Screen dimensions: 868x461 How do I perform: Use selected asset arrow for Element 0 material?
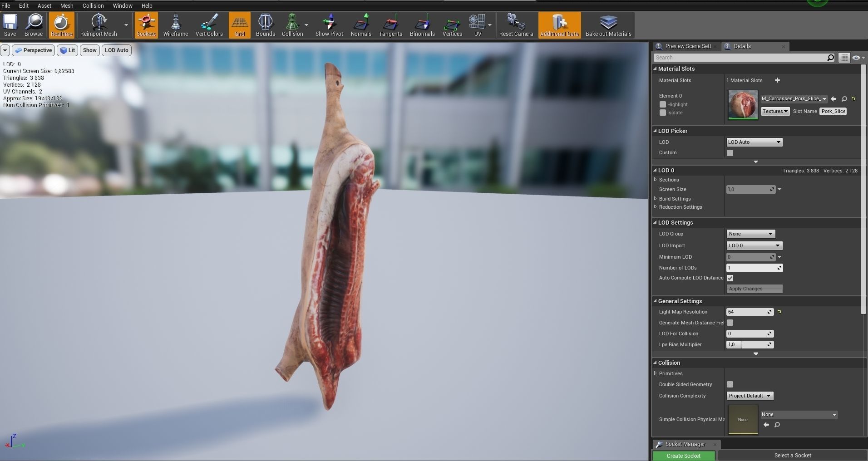833,99
